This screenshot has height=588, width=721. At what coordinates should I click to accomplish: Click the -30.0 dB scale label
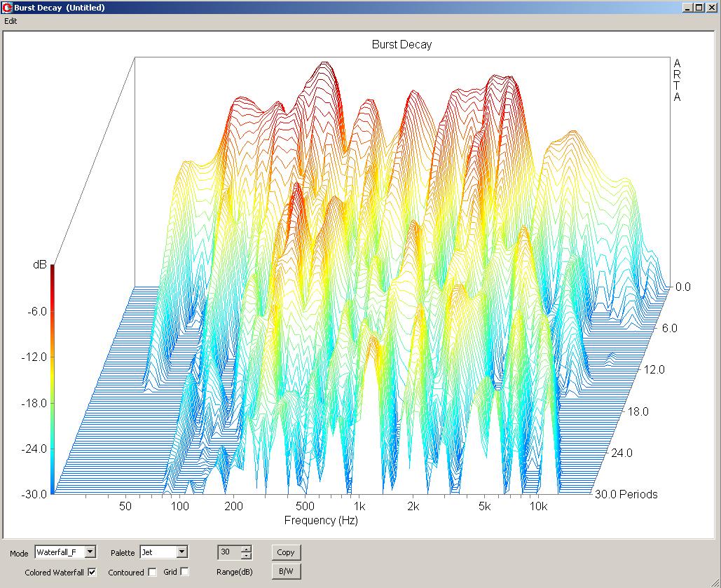pyautogui.click(x=34, y=494)
